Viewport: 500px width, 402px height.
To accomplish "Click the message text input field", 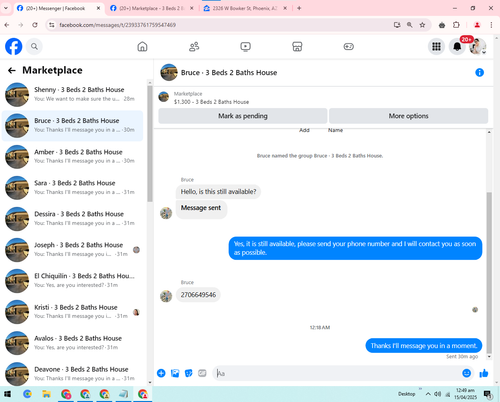I will 337,373.
